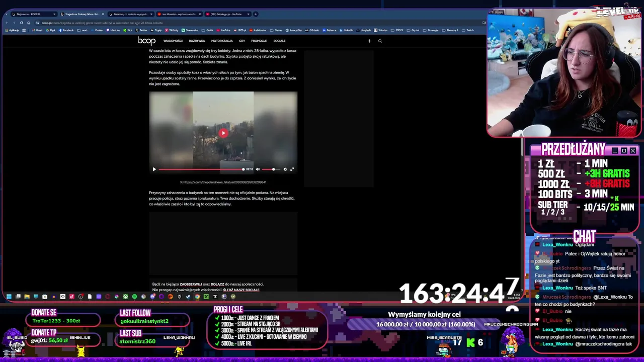Image resolution: width=644 pixels, height=362 pixels.
Task: Expand the Norwegia bookmarks folder
Action: coord(430,30)
